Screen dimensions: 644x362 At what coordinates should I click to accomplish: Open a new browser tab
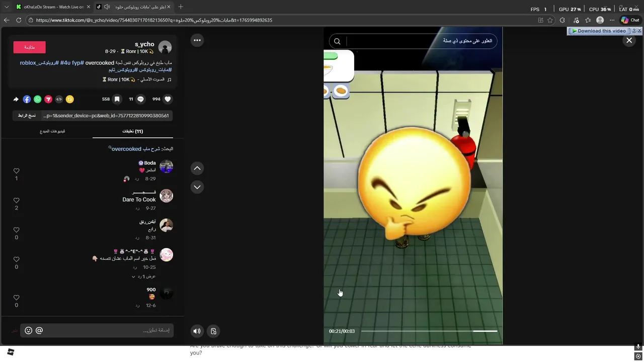coord(181,7)
